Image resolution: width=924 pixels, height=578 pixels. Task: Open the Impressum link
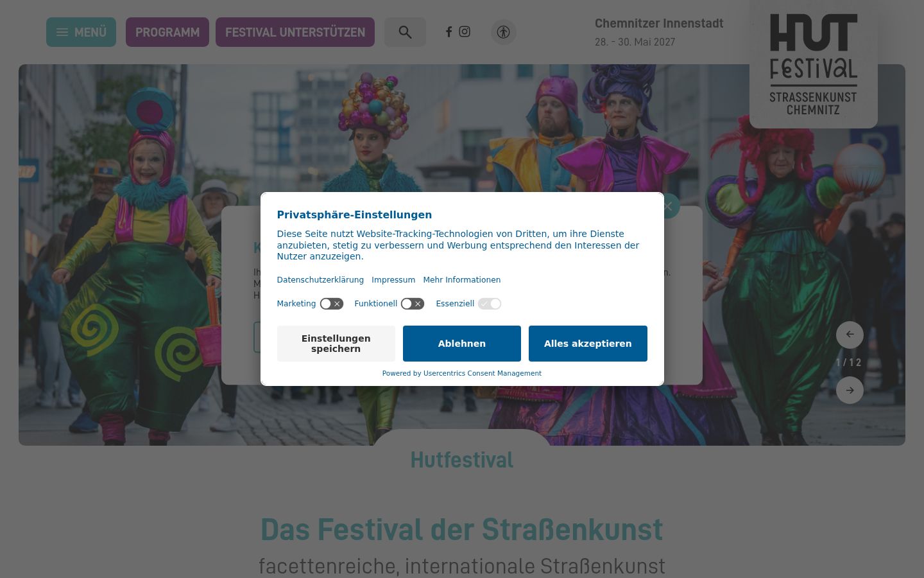tap(393, 280)
